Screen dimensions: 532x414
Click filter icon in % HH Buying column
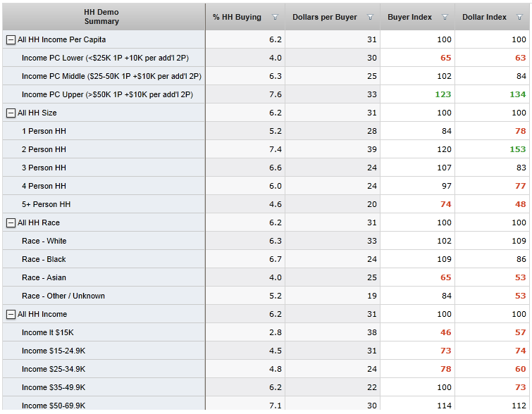(275, 18)
